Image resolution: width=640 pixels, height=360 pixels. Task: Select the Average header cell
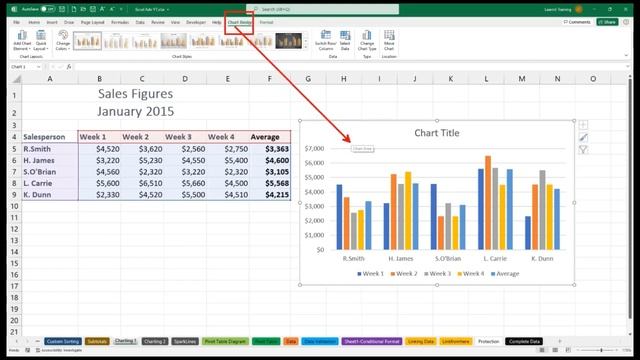269,137
